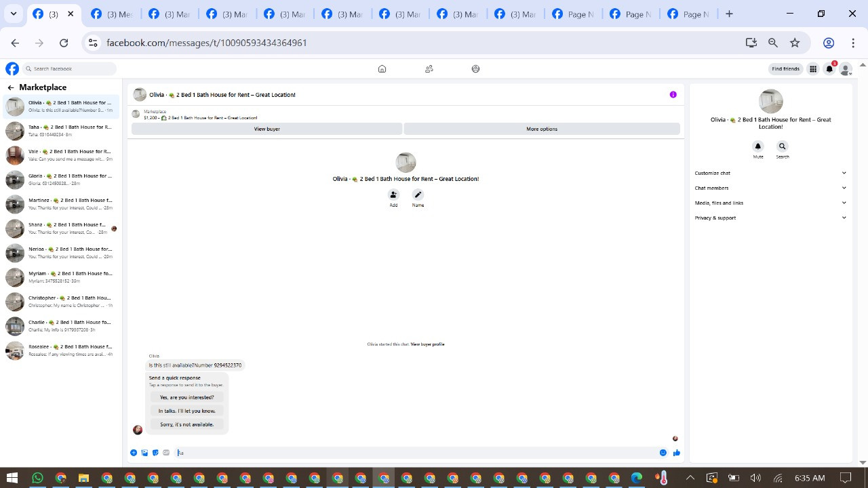This screenshot has width=868, height=488.
Task: Open the Friends icon in top navigation
Action: tap(429, 68)
